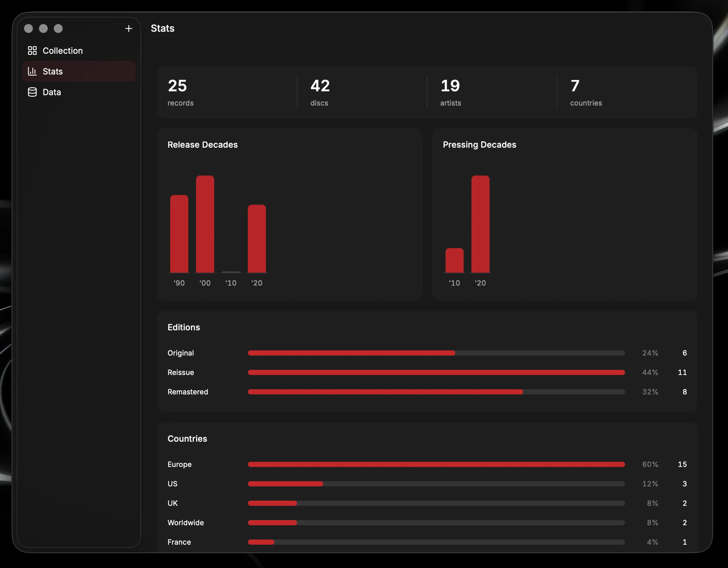
Task: Click the "countries" stat label
Action: [586, 103]
